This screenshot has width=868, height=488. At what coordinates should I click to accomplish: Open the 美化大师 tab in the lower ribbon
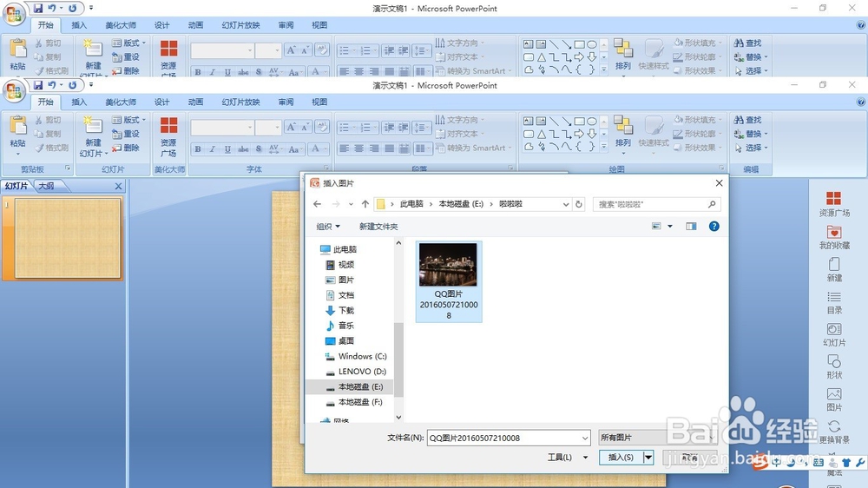pos(121,102)
